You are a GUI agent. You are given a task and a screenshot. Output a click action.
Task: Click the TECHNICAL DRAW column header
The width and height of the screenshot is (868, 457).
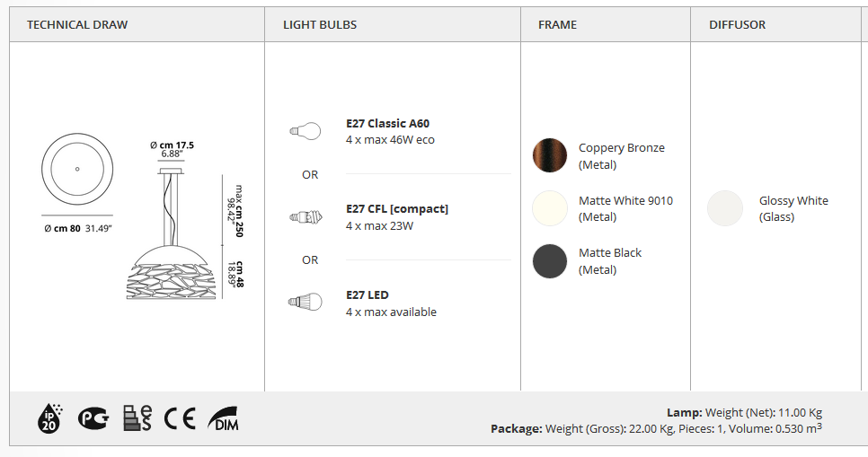[77, 24]
